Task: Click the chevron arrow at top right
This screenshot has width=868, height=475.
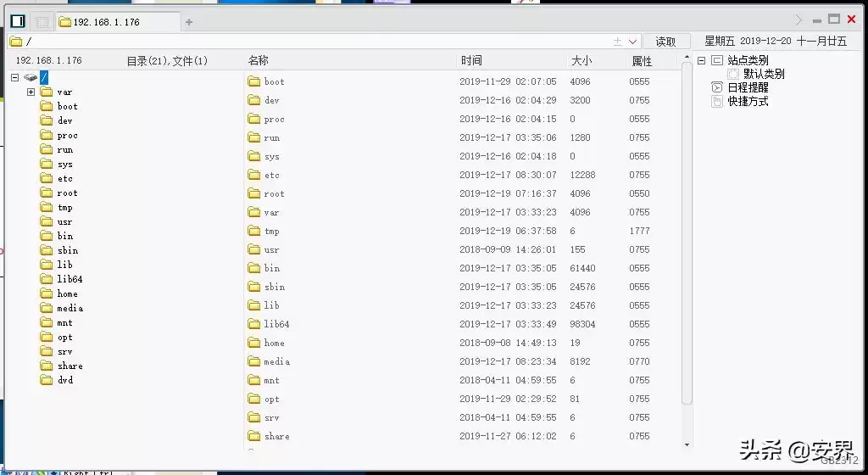Action: click(798, 20)
